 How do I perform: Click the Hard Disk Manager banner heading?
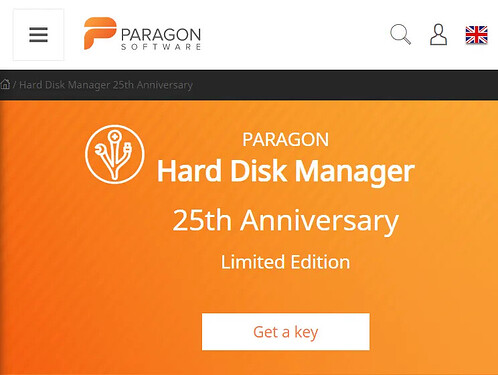[x=286, y=171]
